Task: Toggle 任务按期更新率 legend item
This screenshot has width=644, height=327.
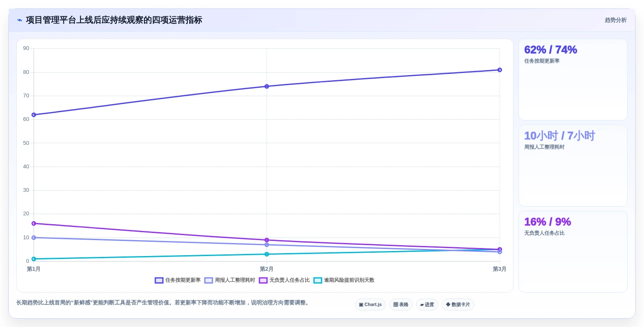Action: (178, 280)
